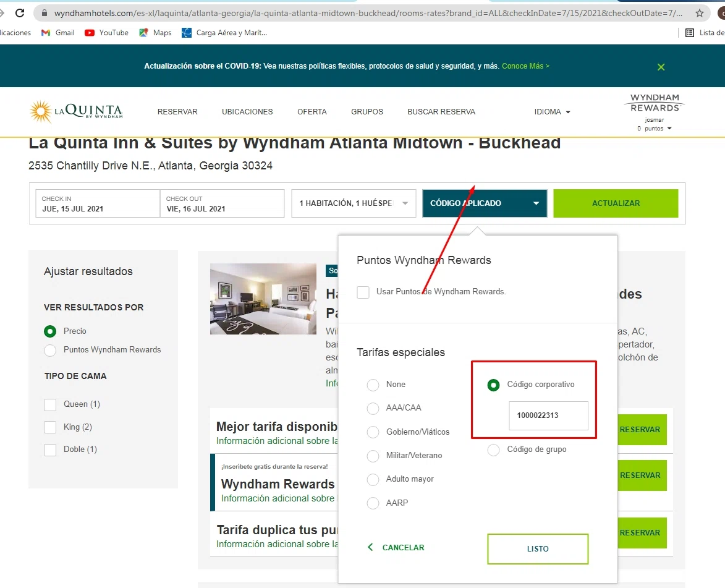
Task: Reload the page with browser refresh icon
Action: [x=20, y=13]
